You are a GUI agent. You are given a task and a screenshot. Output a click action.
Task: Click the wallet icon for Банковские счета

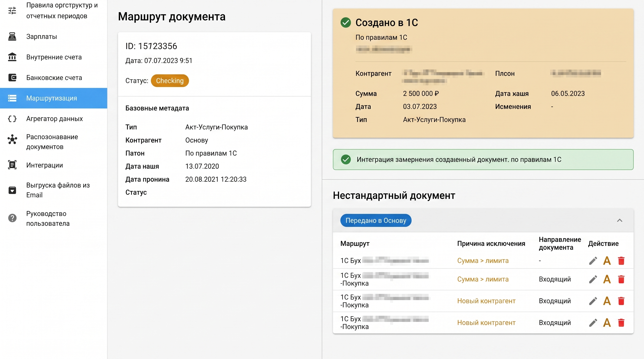12,77
